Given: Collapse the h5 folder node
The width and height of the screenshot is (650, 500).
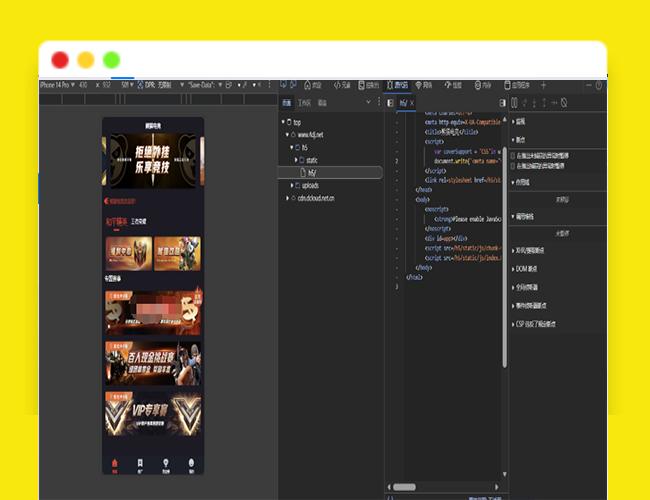Looking at the screenshot, I should [291, 147].
